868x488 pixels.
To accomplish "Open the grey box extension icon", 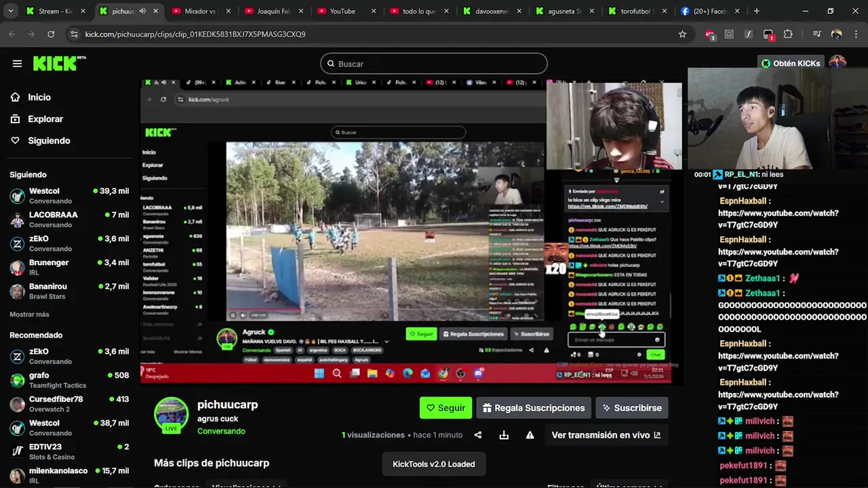I will click(x=729, y=34).
